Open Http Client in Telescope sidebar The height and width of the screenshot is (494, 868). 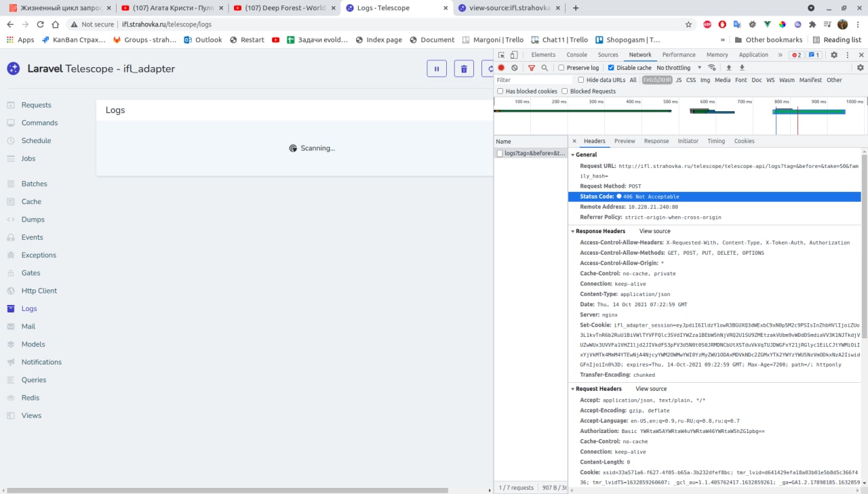click(39, 291)
